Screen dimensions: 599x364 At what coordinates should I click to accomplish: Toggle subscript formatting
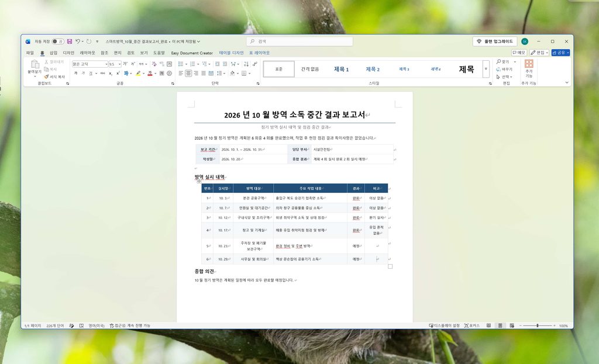[x=111, y=73]
